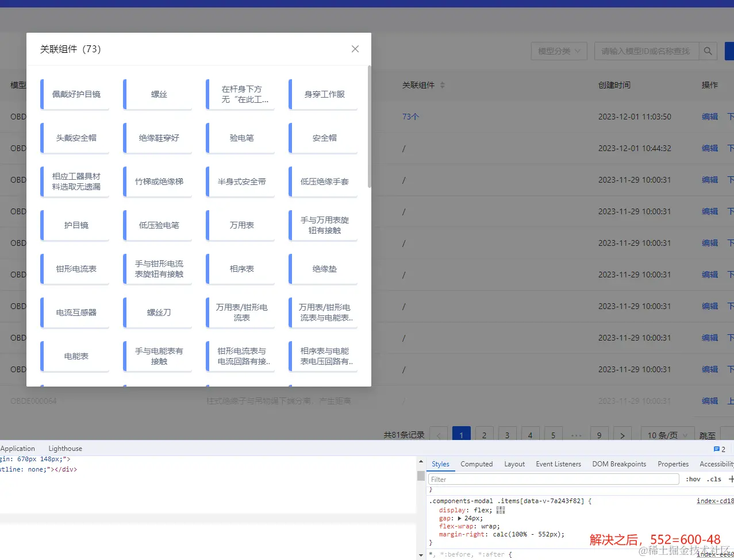The width and height of the screenshot is (734, 560).
Task: Open flexbox editor icon next to display: flex
Action: click(501, 510)
